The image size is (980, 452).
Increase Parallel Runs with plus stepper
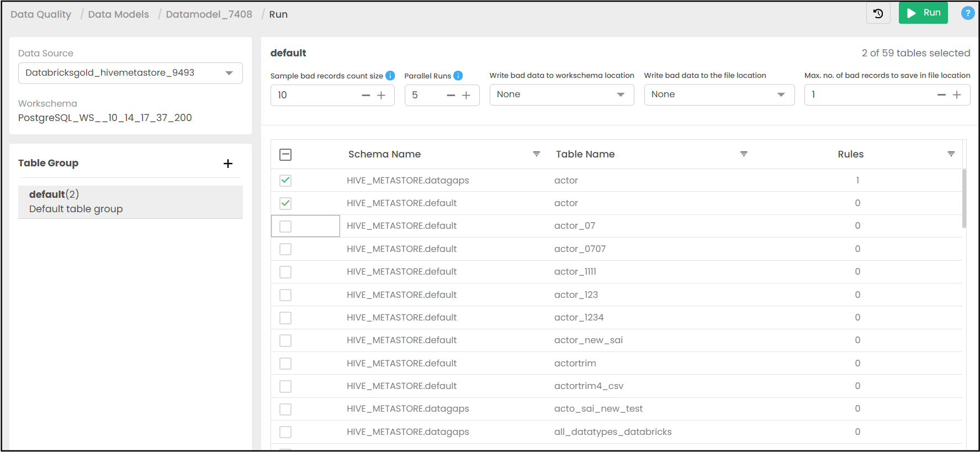tap(466, 96)
